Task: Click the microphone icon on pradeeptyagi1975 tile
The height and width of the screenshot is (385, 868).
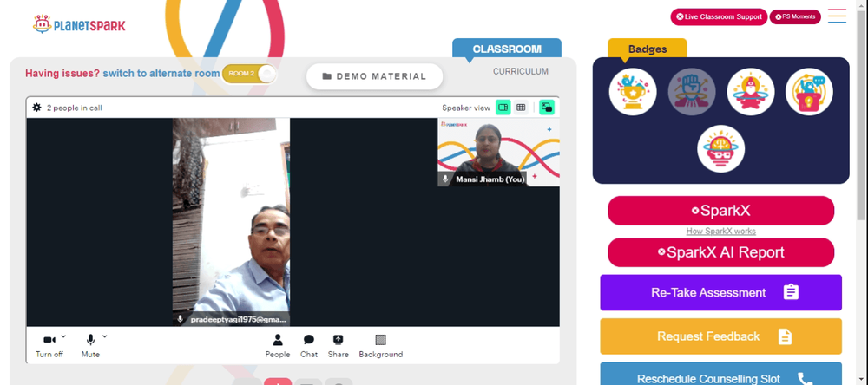Action: (180, 319)
